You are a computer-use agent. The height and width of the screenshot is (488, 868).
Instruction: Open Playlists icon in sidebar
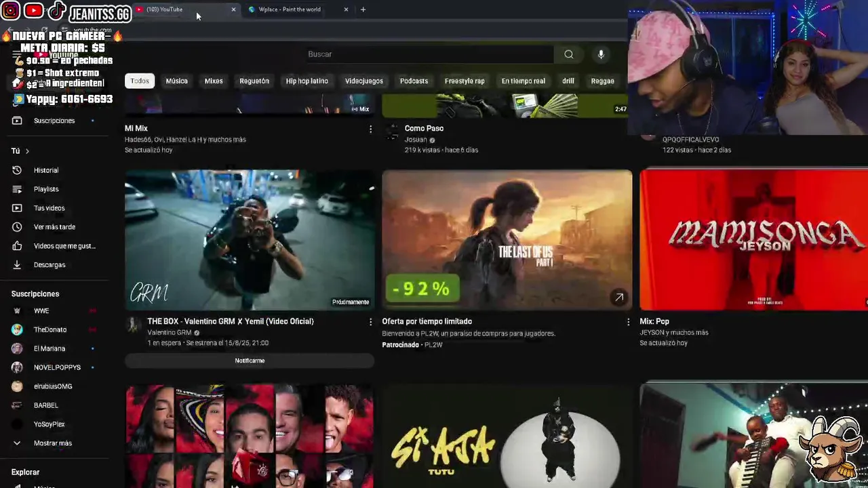tap(17, 189)
